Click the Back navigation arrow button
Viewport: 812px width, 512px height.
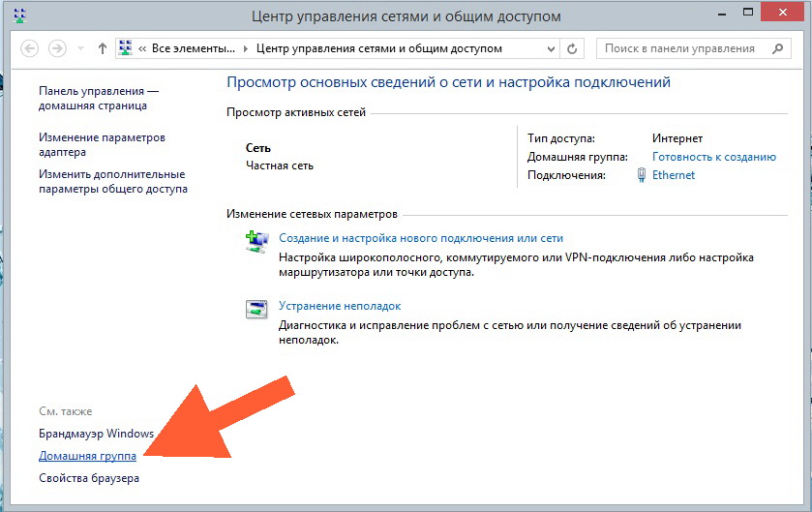click(29, 48)
